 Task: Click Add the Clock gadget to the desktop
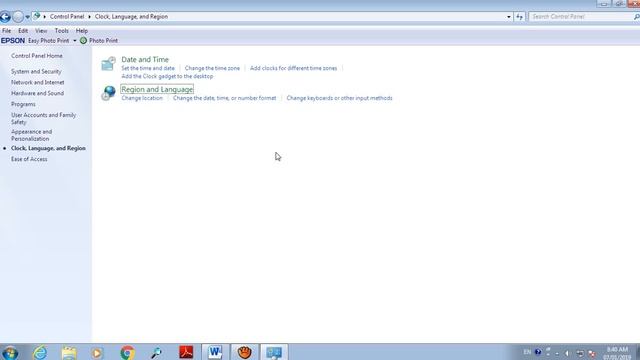click(x=167, y=76)
